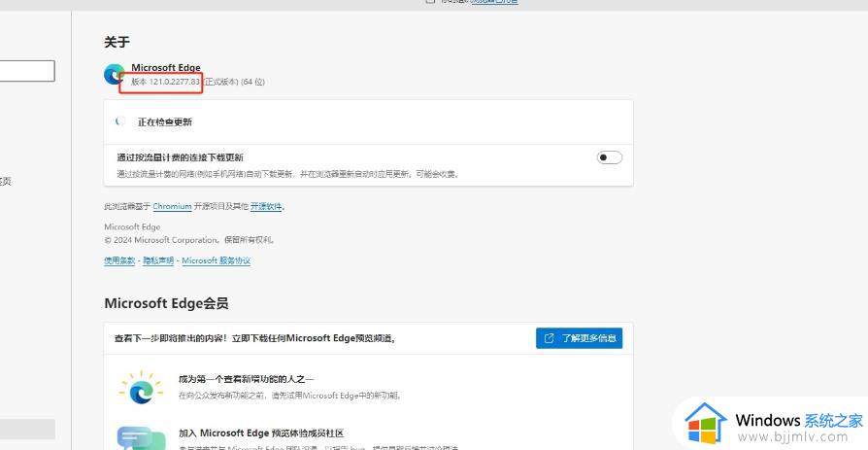
Task: Click the Microsoft Edge logo icon
Action: point(115,74)
